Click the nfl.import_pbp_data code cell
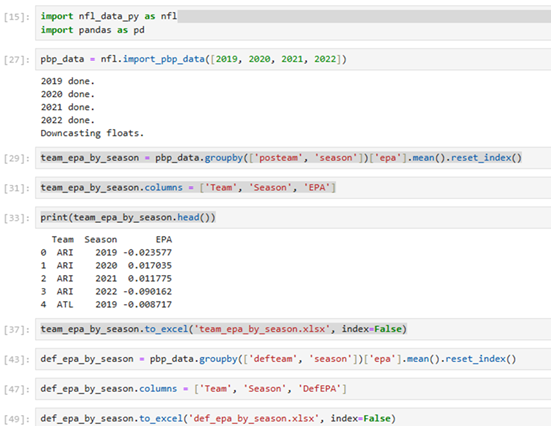The width and height of the screenshot is (551, 426). pos(293,59)
